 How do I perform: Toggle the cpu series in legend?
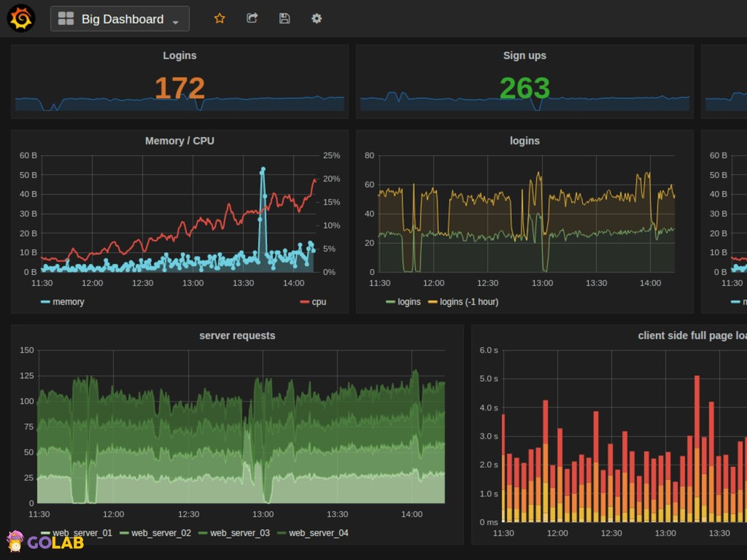tap(319, 302)
